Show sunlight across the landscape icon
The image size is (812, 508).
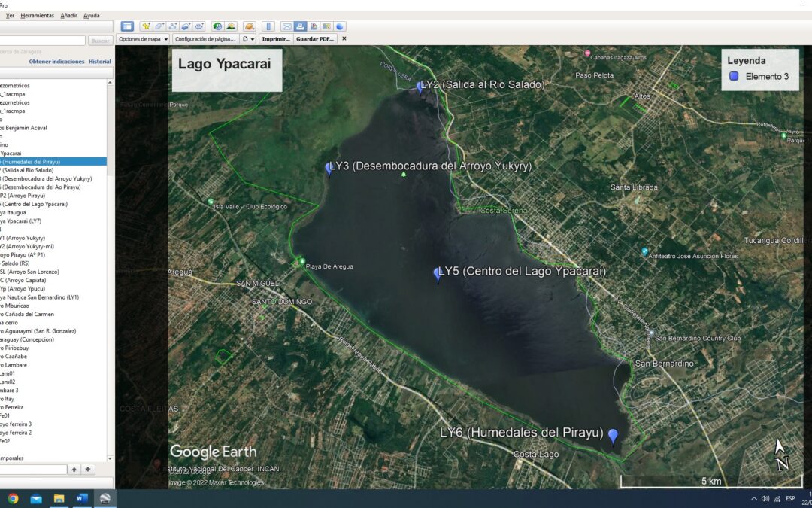[x=231, y=26]
